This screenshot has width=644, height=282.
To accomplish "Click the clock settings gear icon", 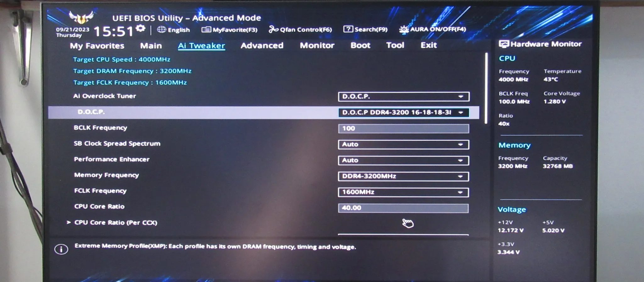I will 141,29.
